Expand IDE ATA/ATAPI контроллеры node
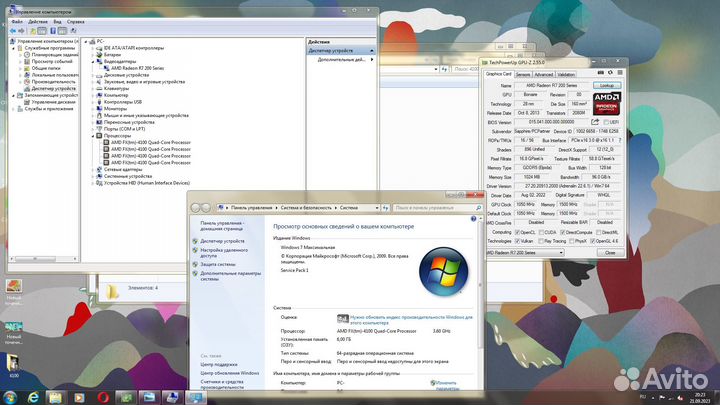This screenshot has width=720, height=405. 93,48
